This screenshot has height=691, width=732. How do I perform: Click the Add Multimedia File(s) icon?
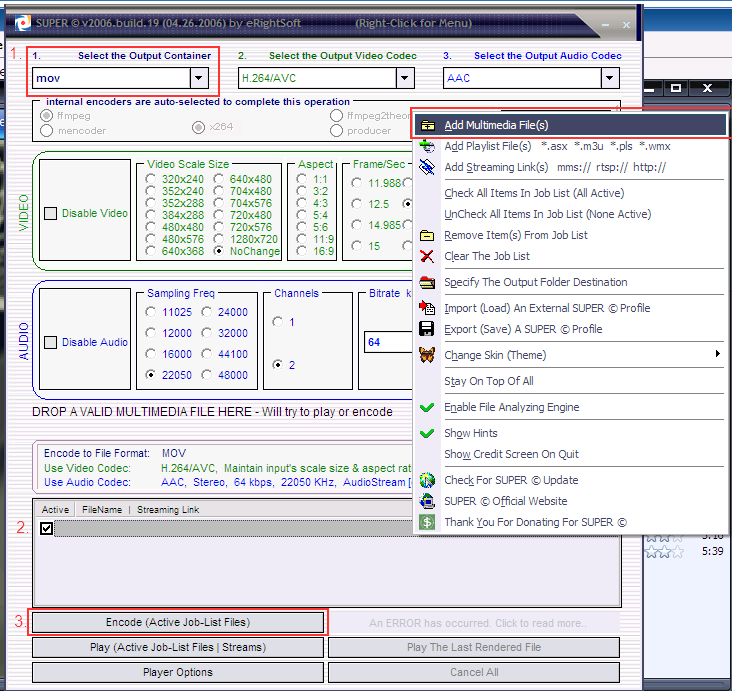pyautogui.click(x=427, y=125)
